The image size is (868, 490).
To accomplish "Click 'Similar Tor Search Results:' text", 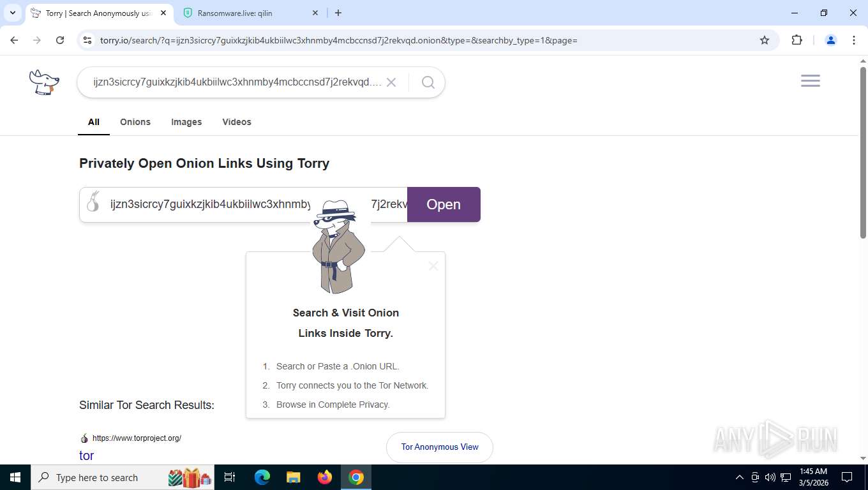I will pos(147,405).
